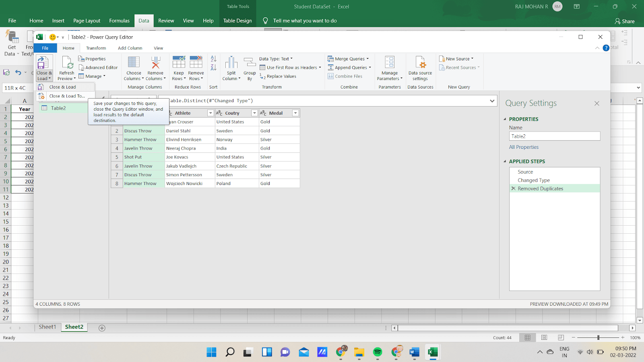Image resolution: width=644 pixels, height=362 pixels.
Task: Collapse the APPLIED STEPS section
Action: [505, 161]
